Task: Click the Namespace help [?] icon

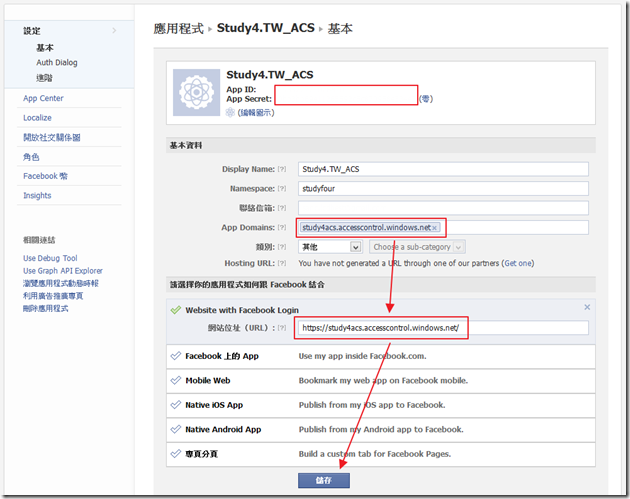Action: 282,188
